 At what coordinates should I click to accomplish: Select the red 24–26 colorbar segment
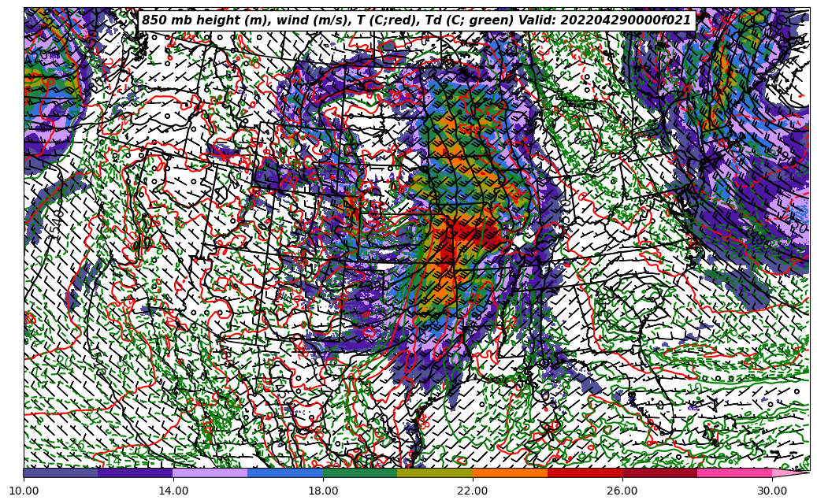(585, 472)
